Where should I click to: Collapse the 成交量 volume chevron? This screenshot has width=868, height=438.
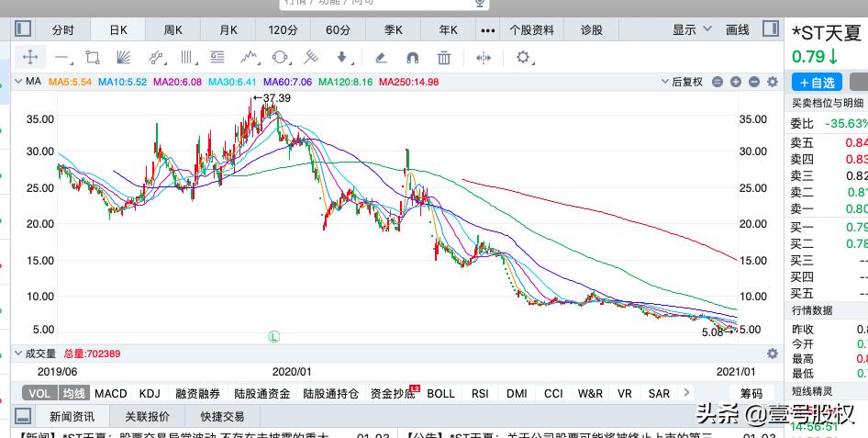[x=17, y=354]
